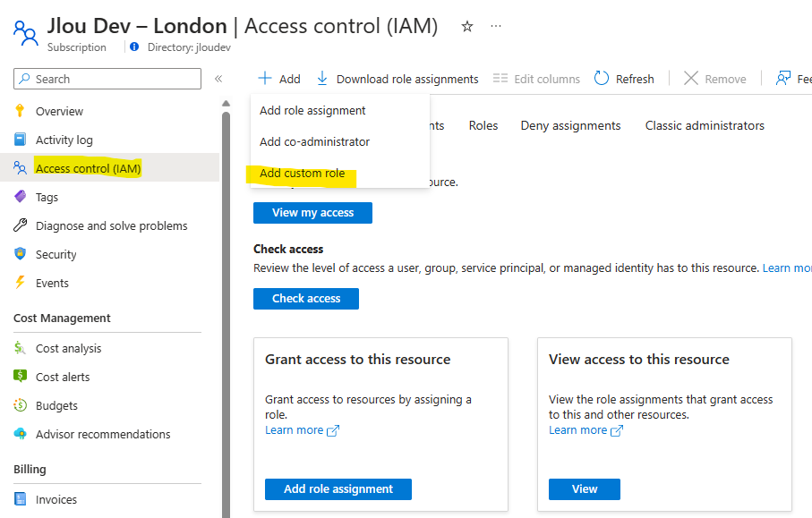
Task: Click external link icon in Grant access card
Action: (333, 430)
